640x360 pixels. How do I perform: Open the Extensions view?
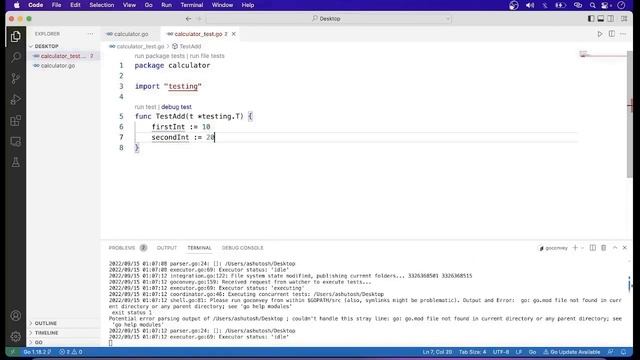tap(16, 120)
